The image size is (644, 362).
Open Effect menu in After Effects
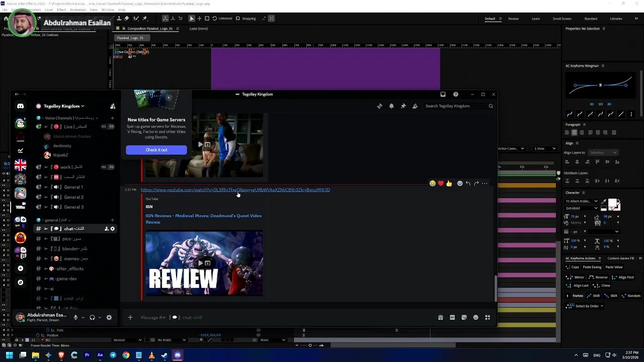click(61, 10)
